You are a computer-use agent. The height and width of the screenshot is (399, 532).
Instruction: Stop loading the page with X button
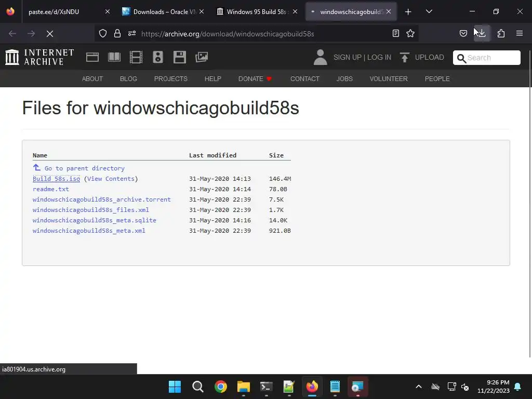(x=49, y=34)
